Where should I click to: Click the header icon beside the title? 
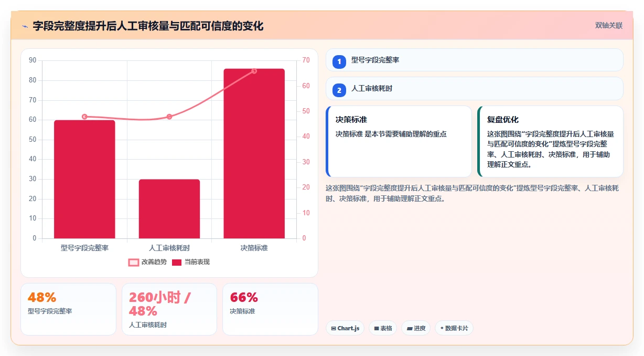[25, 26]
